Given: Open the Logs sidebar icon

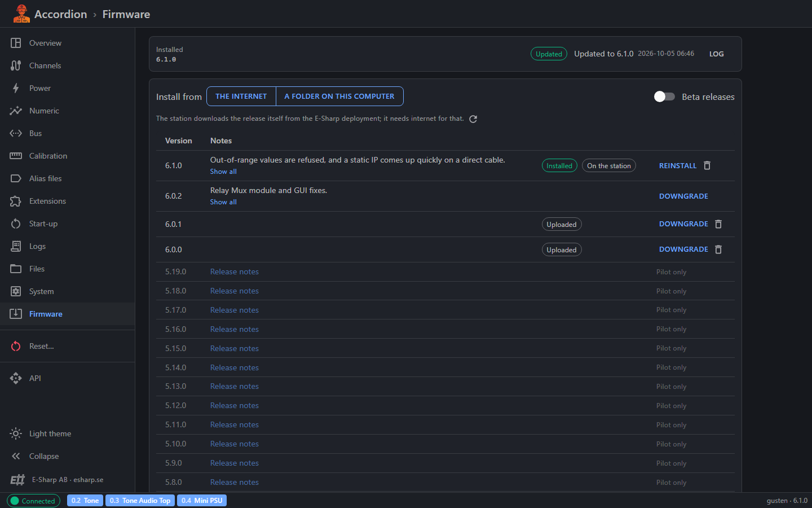Looking at the screenshot, I should 16,246.
